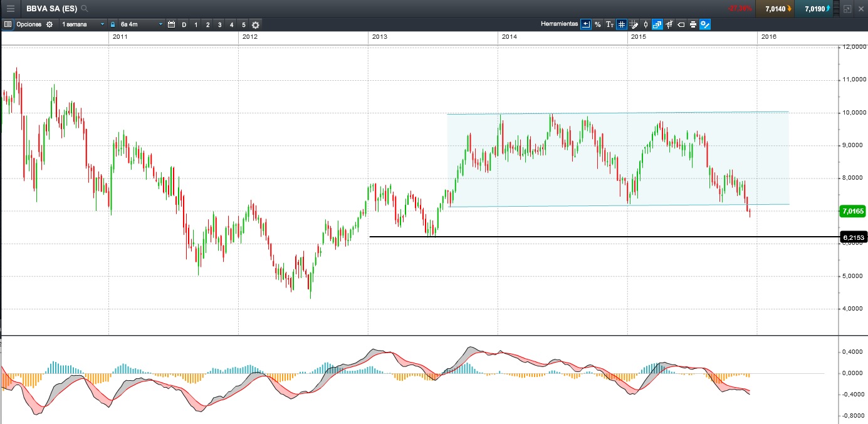Screen dimensions: 868x424
Task: Toggle the percent (%) scale tool
Action: coord(597,24)
